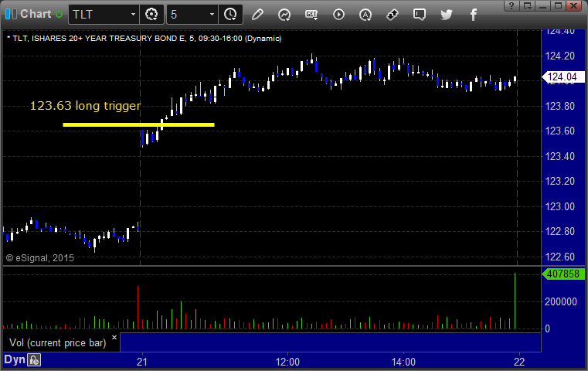Image resolution: width=588 pixels, height=371 pixels.
Task: Share chart via Twitter icon
Action: click(447, 15)
